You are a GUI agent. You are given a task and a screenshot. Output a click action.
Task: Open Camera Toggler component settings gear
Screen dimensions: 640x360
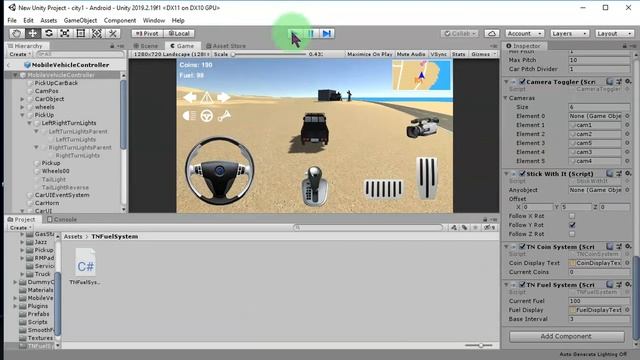628,82
